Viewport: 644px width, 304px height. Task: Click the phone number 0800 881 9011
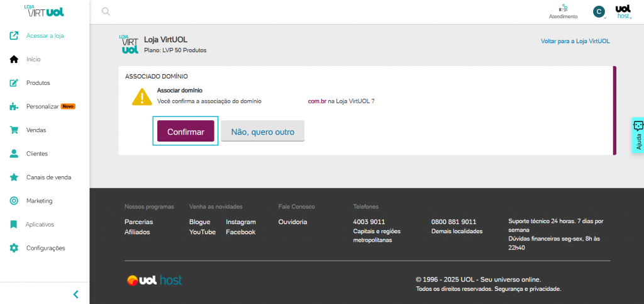click(454, 222)
